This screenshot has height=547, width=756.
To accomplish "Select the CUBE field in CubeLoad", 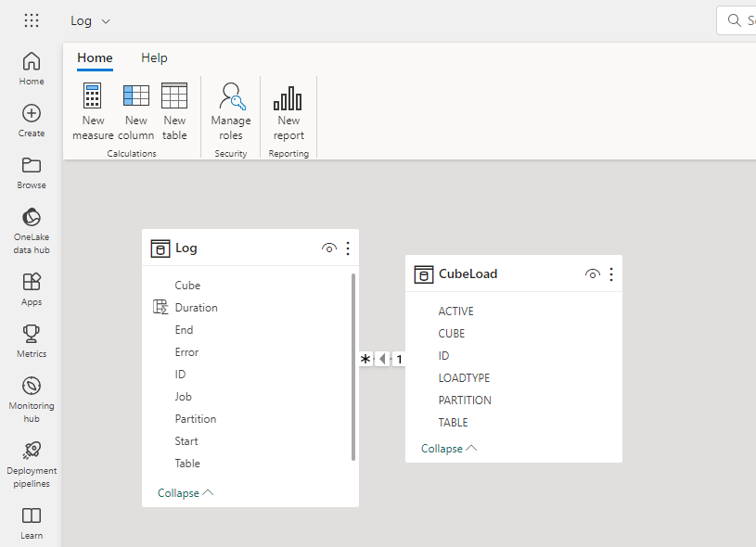I will click(452, 334).
